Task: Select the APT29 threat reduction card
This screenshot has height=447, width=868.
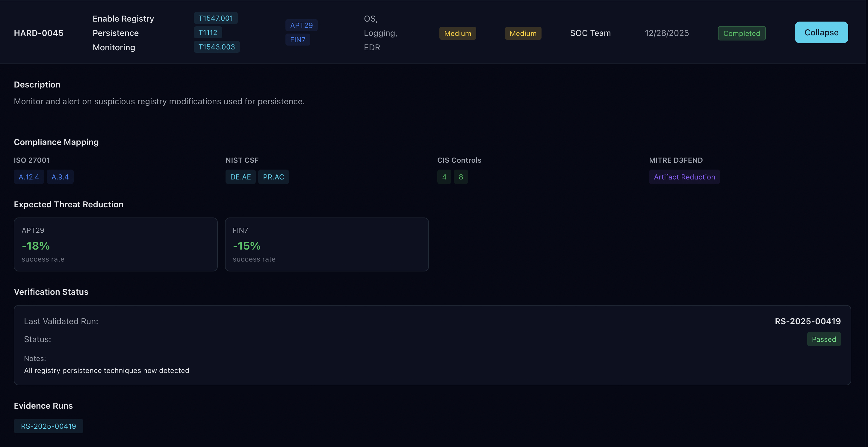Action: click(x=116, y=244)
